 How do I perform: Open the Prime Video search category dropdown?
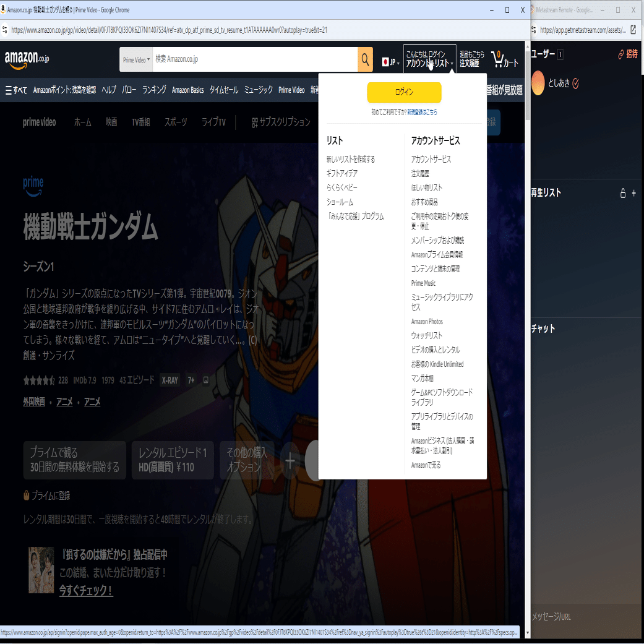click(136, 59)
